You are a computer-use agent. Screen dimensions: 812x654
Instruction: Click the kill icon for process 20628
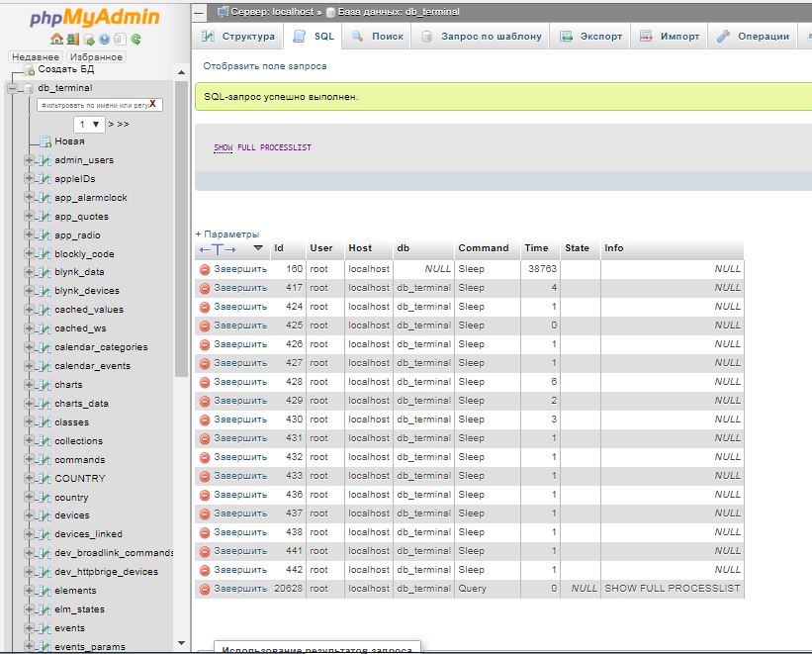[205, 589]
